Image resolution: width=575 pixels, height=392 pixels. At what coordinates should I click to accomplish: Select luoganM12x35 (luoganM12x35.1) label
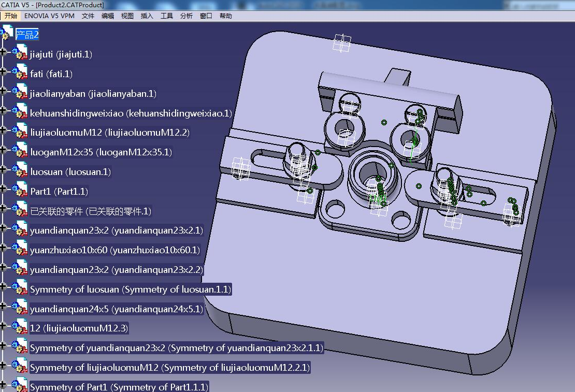pyautogui.click(x=101, y=152)
